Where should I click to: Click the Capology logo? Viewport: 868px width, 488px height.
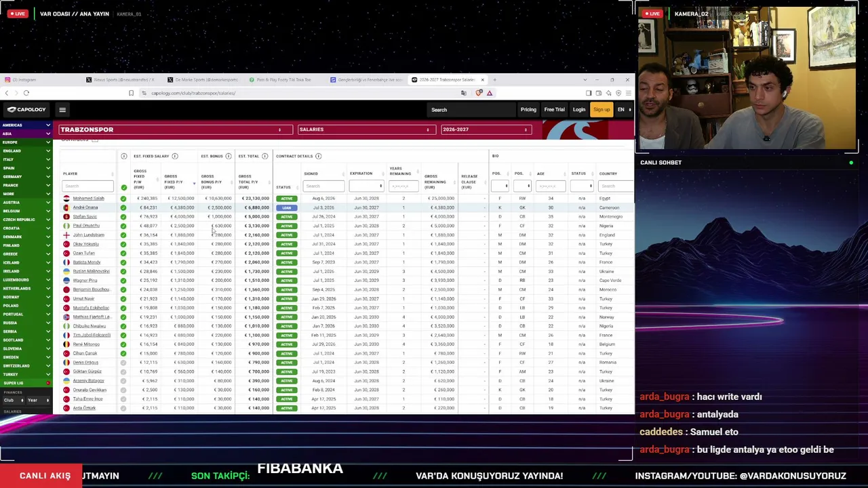pyautogui.click(x=27, y=110)
